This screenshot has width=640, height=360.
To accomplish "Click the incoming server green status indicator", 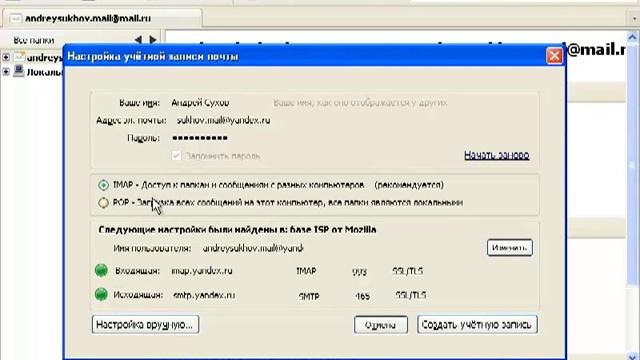I will coord(101,270).
